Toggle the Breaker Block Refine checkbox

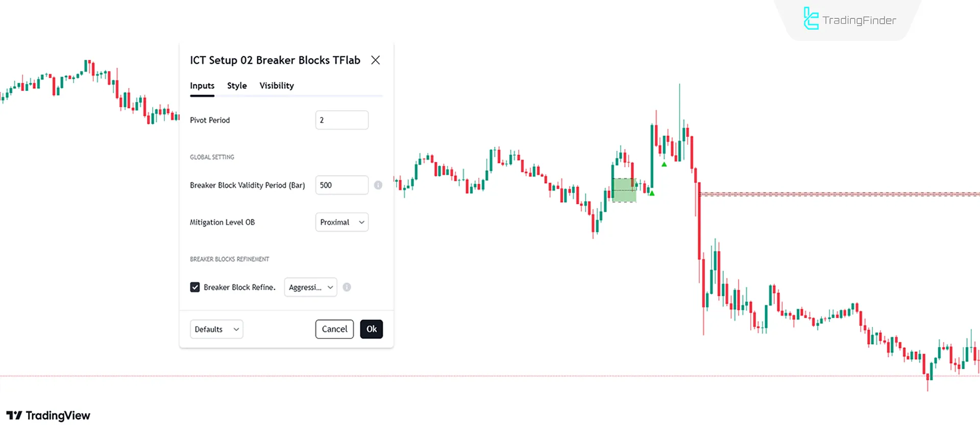tap(195, 287)
